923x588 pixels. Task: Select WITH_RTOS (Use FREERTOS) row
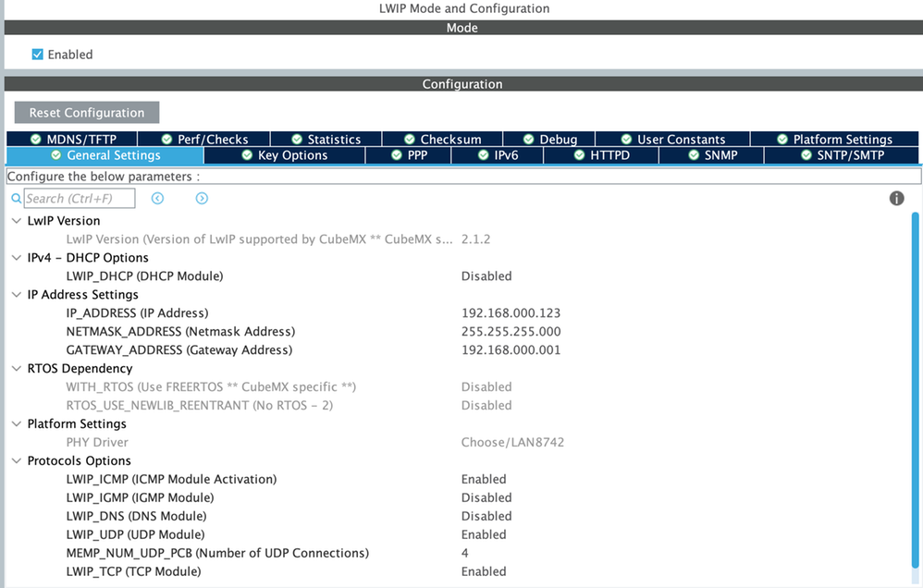point(211,386)
